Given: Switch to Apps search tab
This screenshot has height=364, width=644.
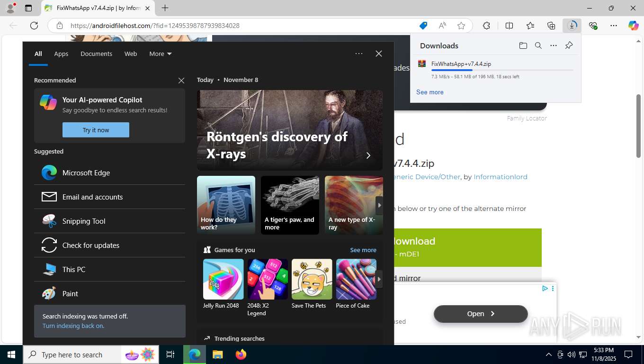Looking at the screenshot, I should point(61,54).
